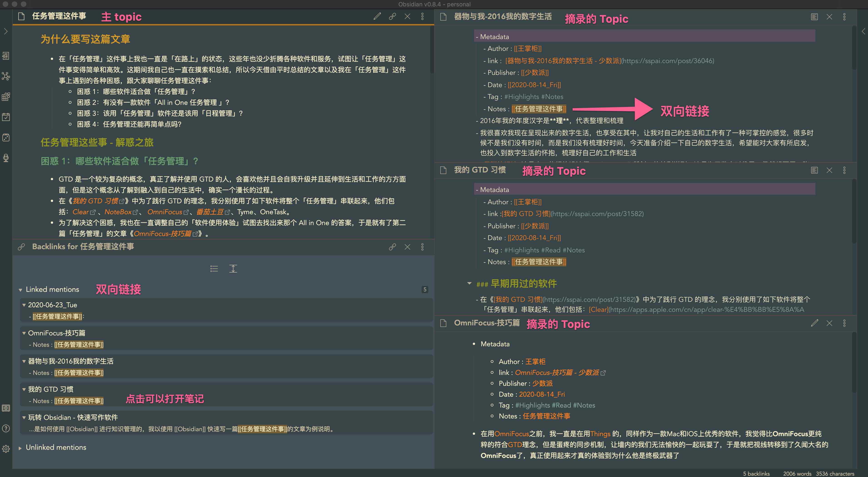Viewport: 868px width, 477px height.
Task: Open the quick switcher from left ribbon
Action: coord(6,56)
